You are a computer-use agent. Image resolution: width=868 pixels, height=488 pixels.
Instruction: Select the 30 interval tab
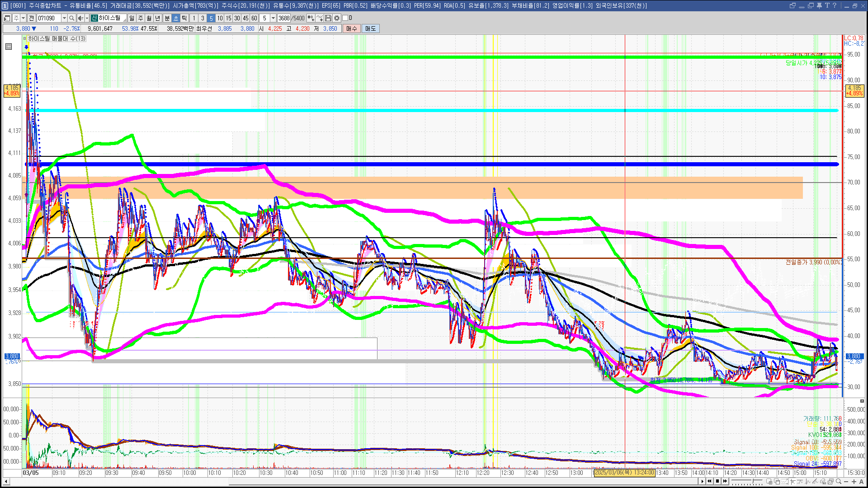[x=237, y=18]
